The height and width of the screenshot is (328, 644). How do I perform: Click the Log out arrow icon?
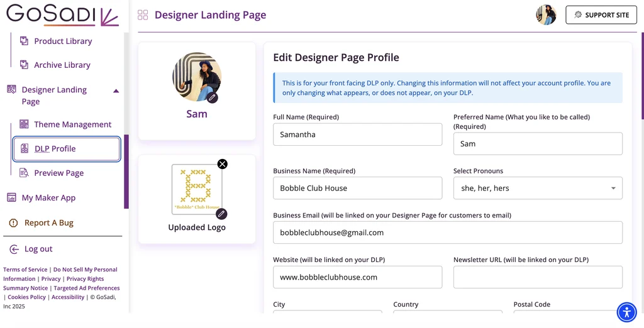14,249
